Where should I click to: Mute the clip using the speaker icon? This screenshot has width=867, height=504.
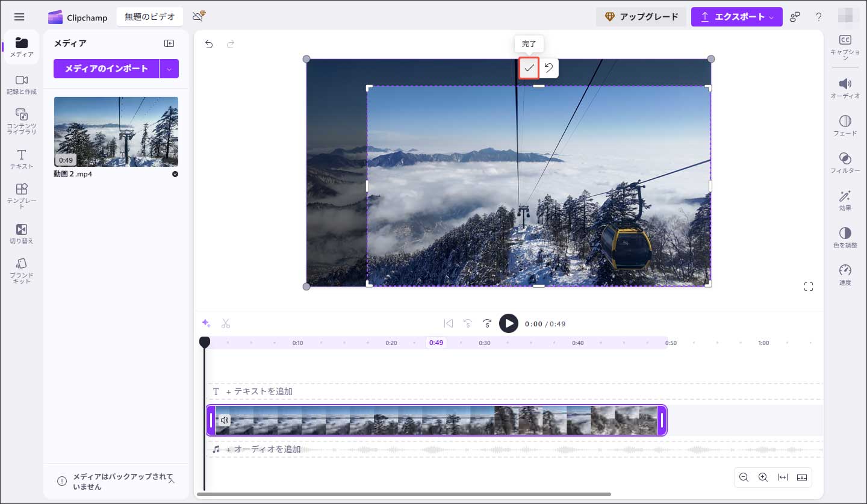pyautogui.click(x=224, y=420)
